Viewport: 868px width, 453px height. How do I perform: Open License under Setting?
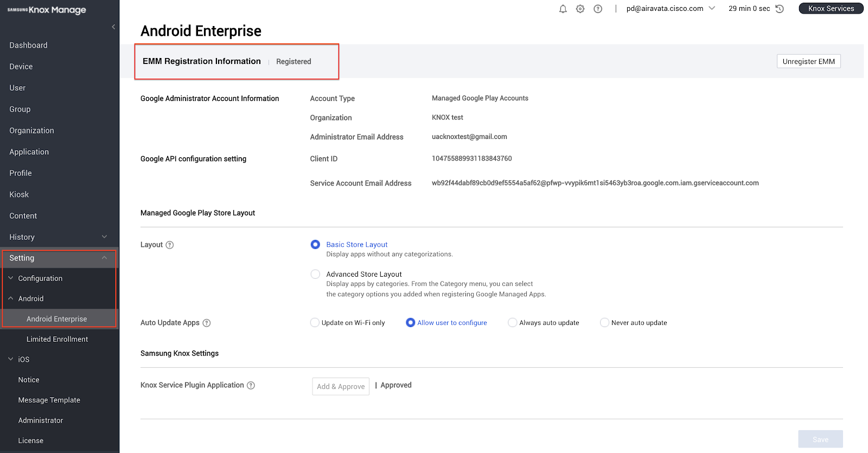(x=30, y=441)
